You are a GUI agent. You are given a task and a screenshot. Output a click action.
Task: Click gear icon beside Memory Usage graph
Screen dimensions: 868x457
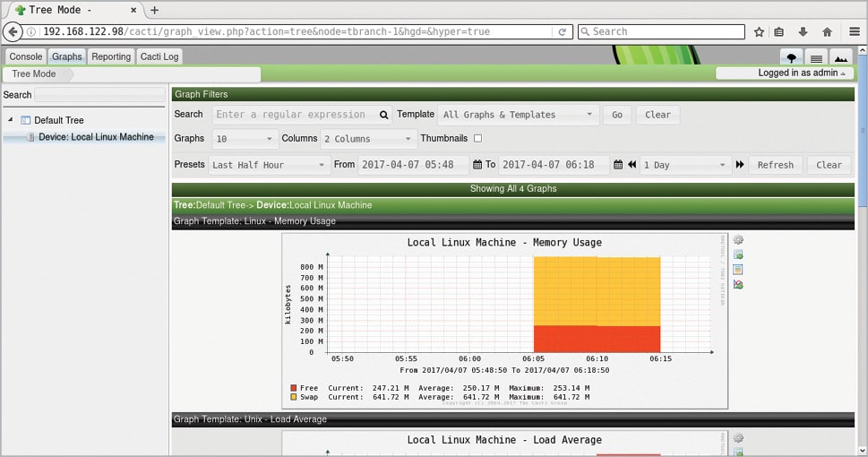tap(738, 240)
